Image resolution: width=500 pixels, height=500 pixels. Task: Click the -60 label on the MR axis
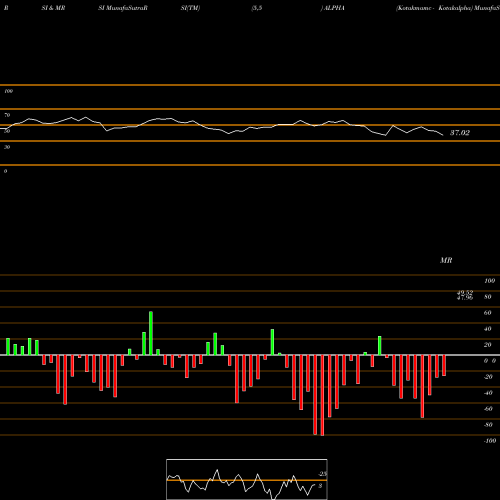[x=488, y=409]
